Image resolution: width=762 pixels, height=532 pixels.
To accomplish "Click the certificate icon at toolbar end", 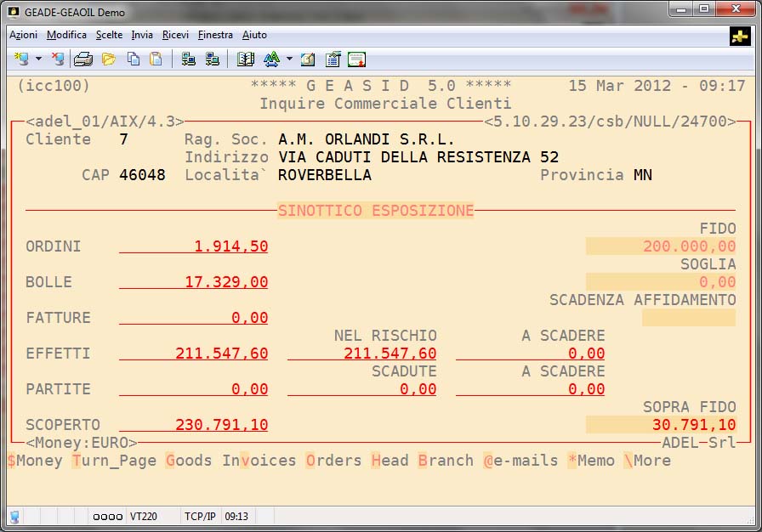I will click(x=356, y=59).
